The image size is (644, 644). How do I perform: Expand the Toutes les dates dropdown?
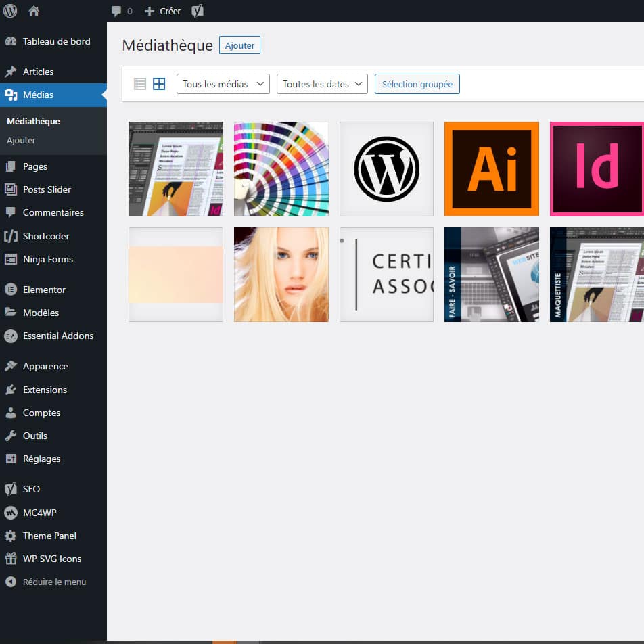pyautogui.click(x=322, y=83)
